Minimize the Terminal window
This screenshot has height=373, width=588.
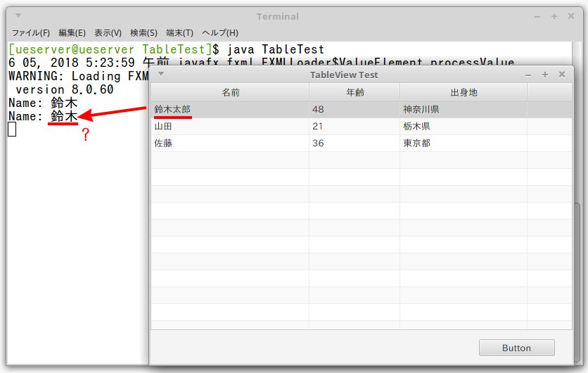(x=537, y=16)
